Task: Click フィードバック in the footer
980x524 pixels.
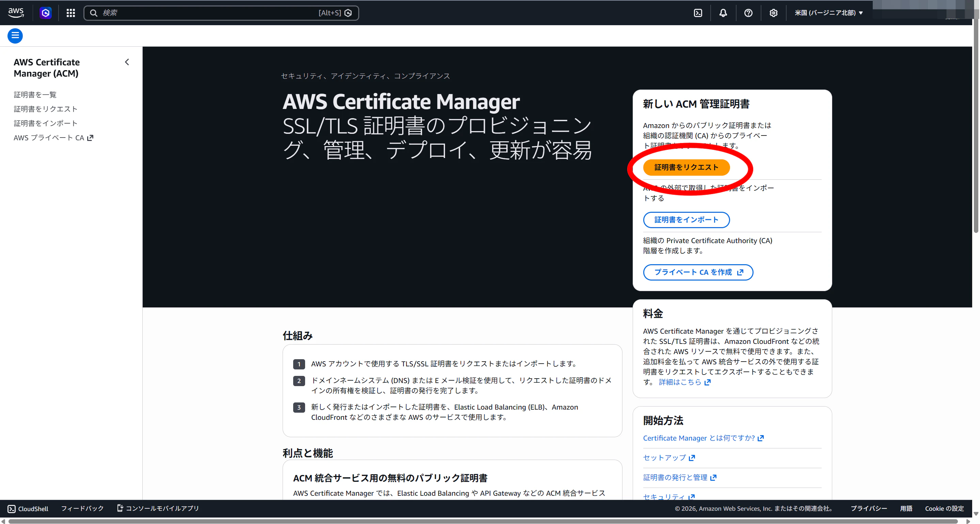Action: [x=82, y=508]
